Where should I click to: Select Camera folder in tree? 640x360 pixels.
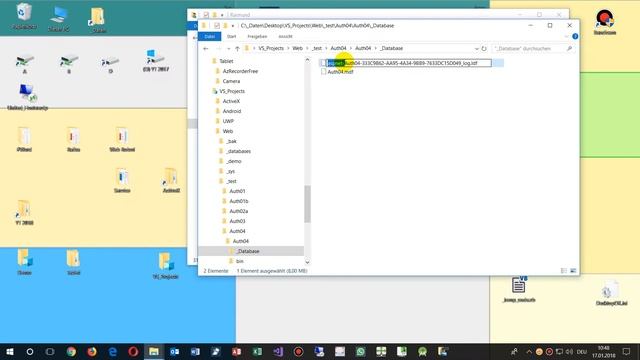click(x=231, y=81)
